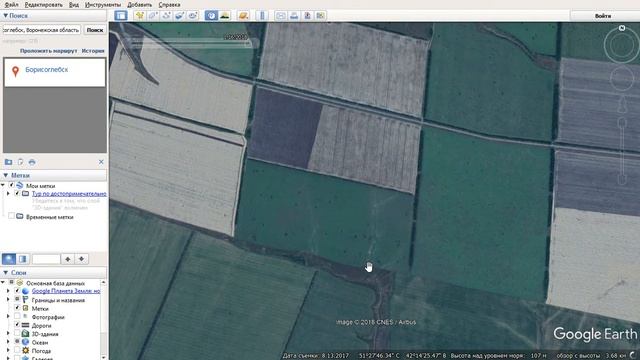Click the North compass ring control
640x360 pixels.
click(x=621, y=44)
